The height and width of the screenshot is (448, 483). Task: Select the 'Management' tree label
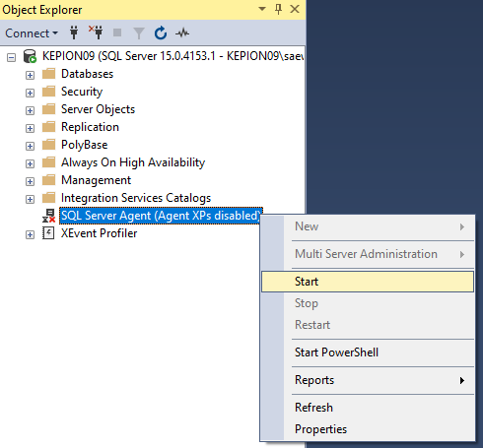tap(96, 180)
